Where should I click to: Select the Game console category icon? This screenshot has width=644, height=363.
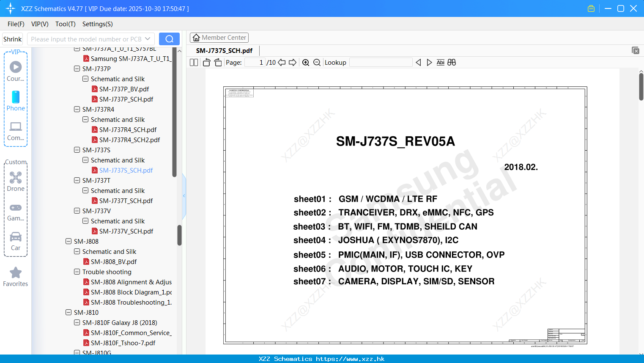click(16, 212)
